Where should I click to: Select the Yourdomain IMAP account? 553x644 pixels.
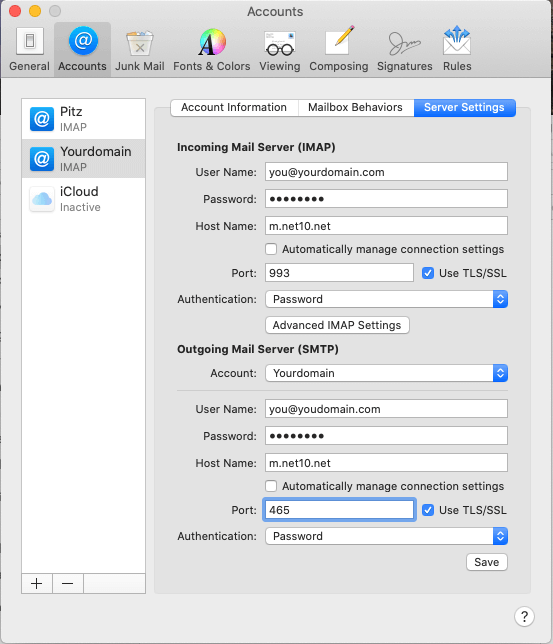[x=83, y=159]
